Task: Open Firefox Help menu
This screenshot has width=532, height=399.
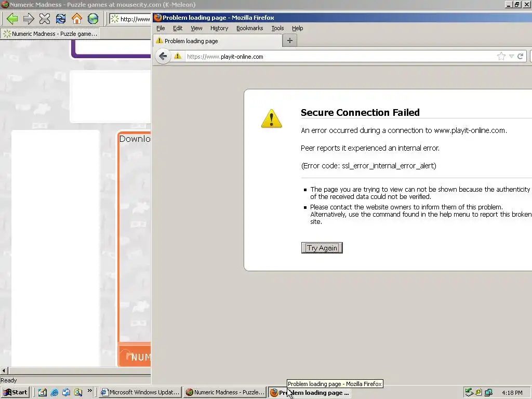Action: (x=297, y=28)
